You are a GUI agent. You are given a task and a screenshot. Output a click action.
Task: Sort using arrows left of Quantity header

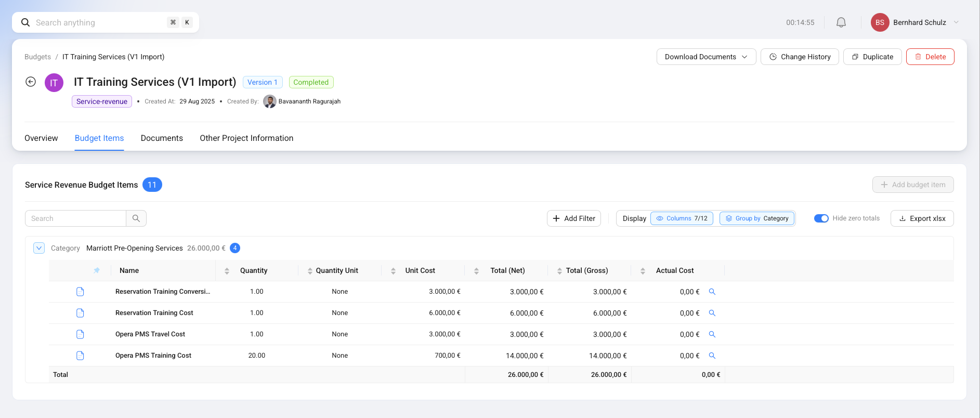[x=227, y=271]
